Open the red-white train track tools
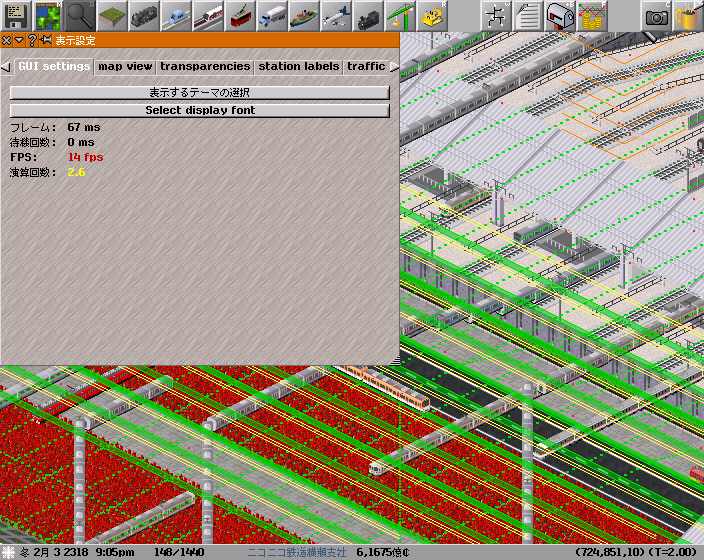The height and width of the screenshot is (560, 704). (208, 16)
